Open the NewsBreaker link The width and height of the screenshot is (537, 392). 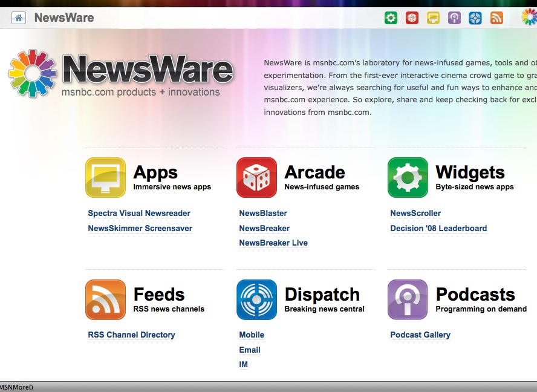[264, 228]
